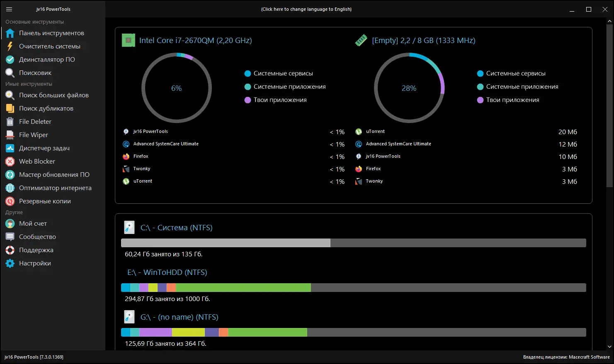The image size is (614, 364).
Task: Select "Системные сервисы" text in memory legend
Action: pos(516,74)
